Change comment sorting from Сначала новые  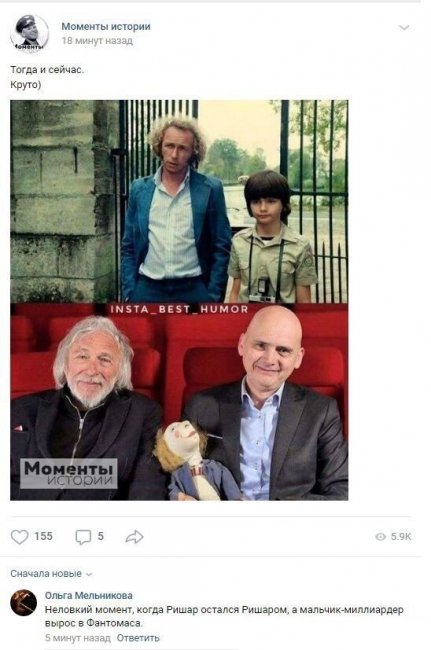tap(51, 574)
